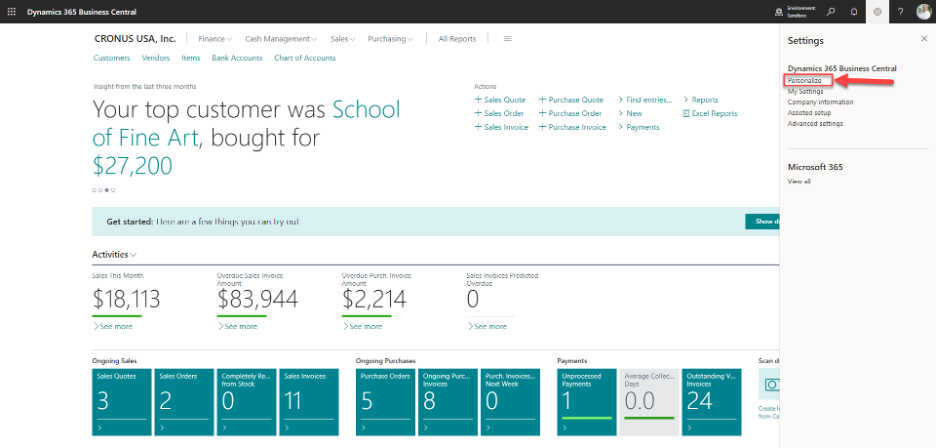Open Excel Reports
This screenshot has width=936, height=448.
click(710, 113)
